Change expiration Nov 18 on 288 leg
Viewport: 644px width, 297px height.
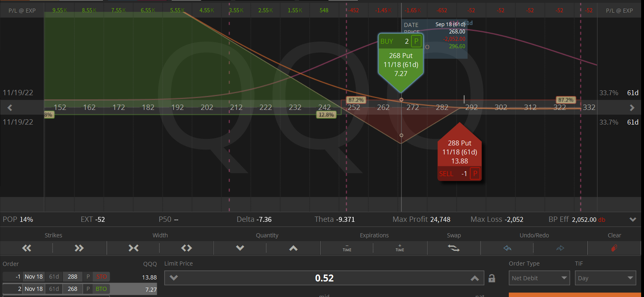point(33,277)
